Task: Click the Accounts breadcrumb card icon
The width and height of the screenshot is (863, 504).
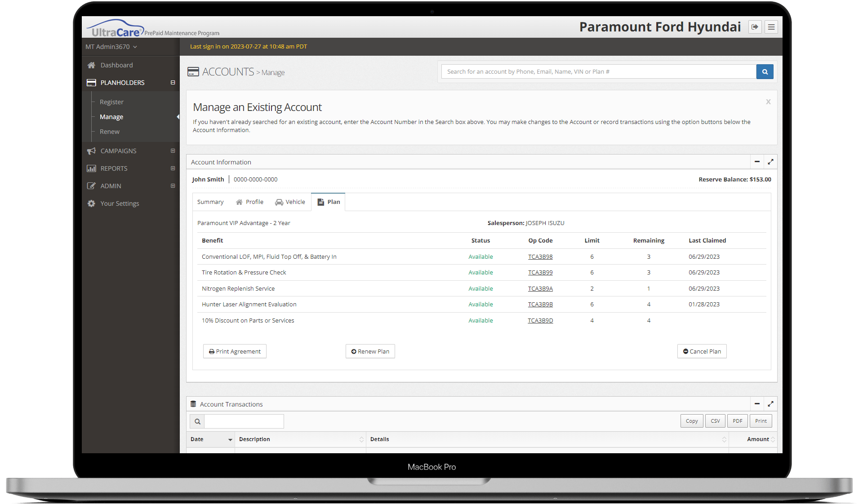Action: click(x=193, y=72)
